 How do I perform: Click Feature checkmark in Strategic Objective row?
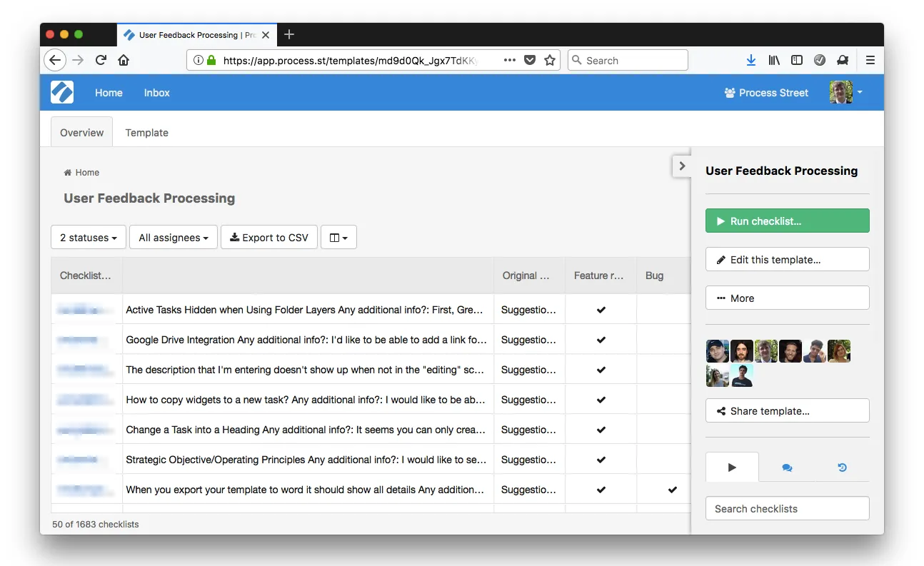601,460
